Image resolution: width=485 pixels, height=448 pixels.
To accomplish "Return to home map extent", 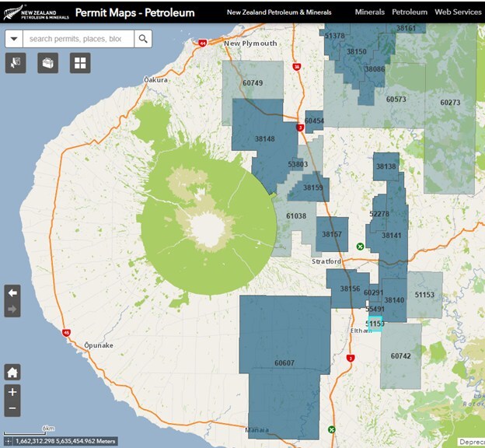I will click(x=12, y=373).
